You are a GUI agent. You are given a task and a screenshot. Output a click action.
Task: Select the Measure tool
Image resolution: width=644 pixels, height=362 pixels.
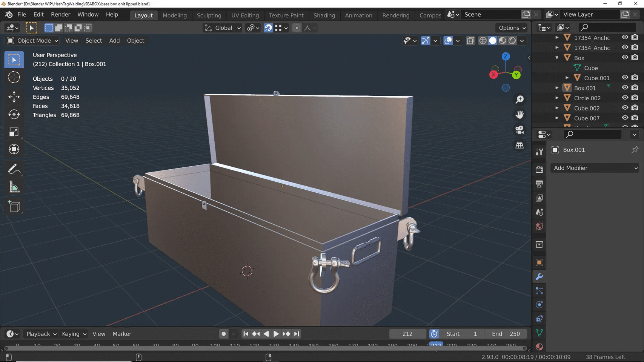[14, 187]
